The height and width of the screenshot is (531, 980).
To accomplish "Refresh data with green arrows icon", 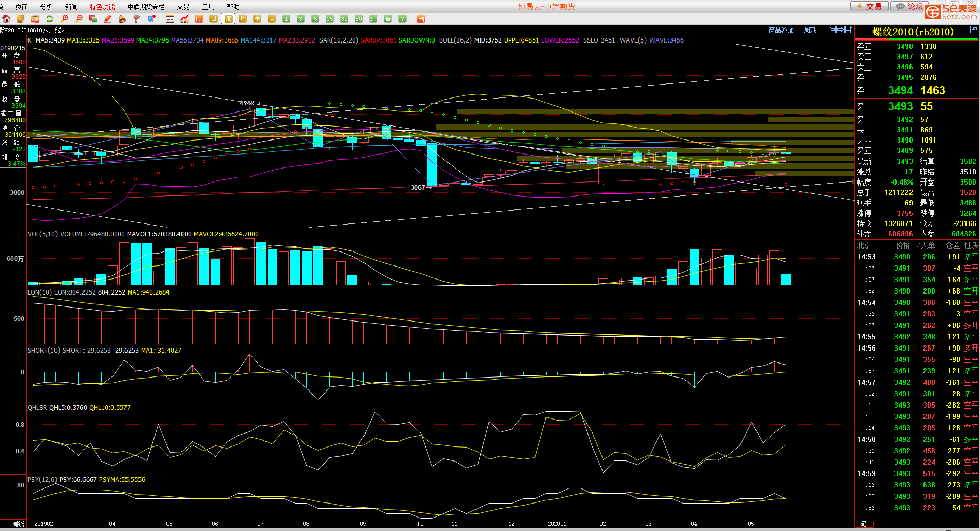I will coord(50,19).
